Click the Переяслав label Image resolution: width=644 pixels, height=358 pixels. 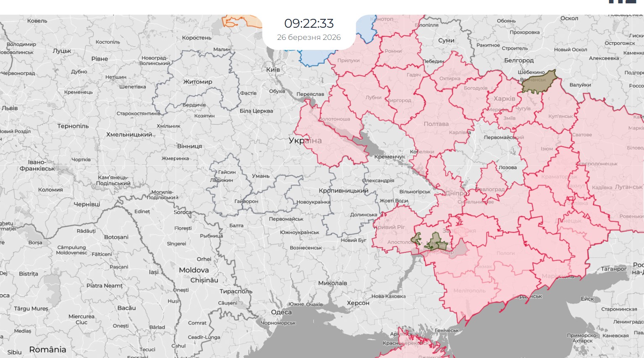pos(310,94)
